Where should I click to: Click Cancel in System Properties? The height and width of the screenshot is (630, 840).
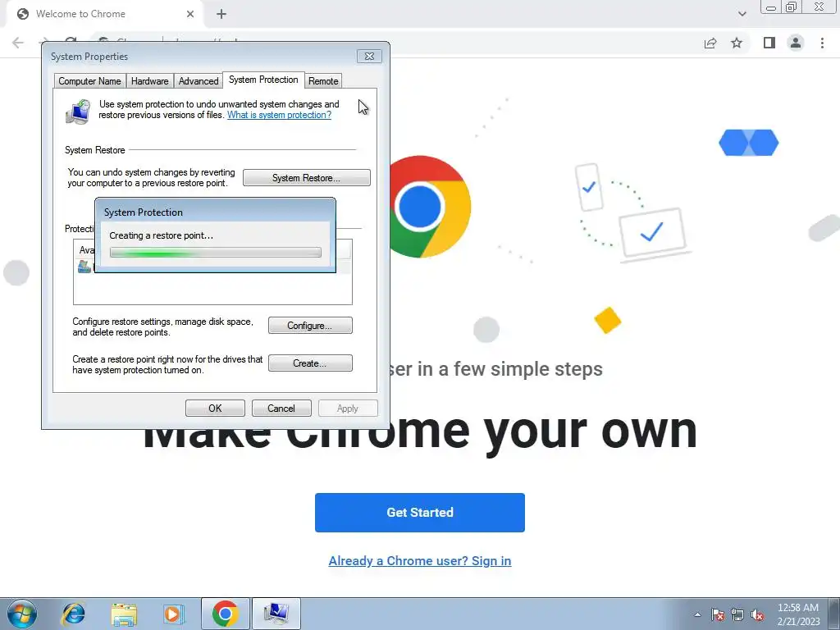(281, 409)
